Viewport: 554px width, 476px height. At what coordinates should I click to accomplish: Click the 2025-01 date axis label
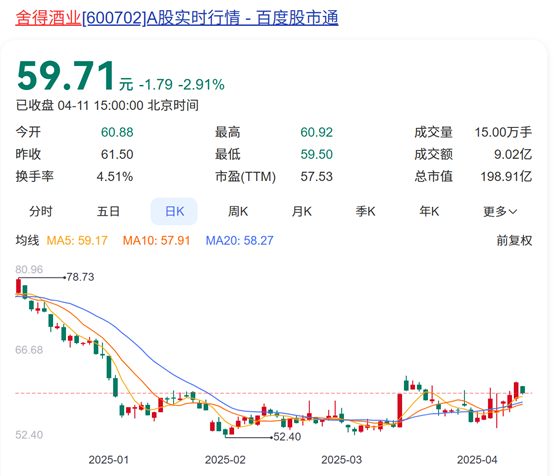pyautogui.click(x=108, y=460)
